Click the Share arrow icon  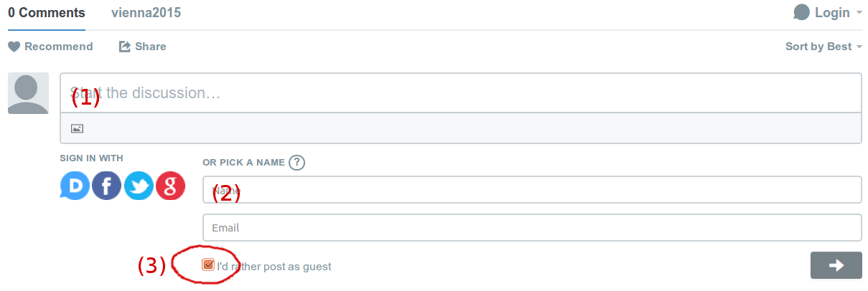124,47
